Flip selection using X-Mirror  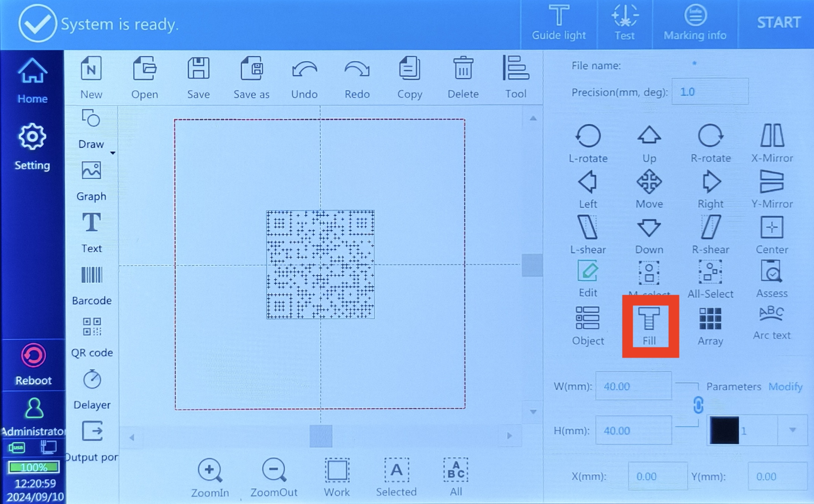pyautogui.click(x=772, y=143)
